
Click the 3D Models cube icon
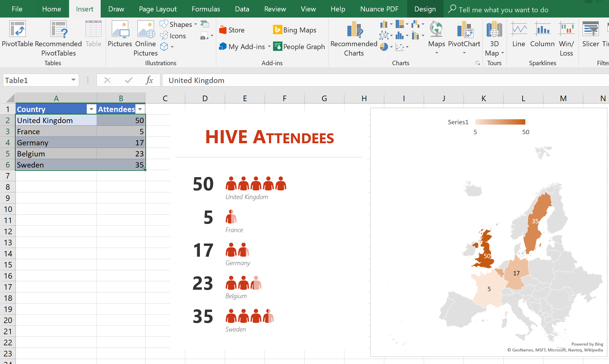pyautogui.click(x=164, y=47)
